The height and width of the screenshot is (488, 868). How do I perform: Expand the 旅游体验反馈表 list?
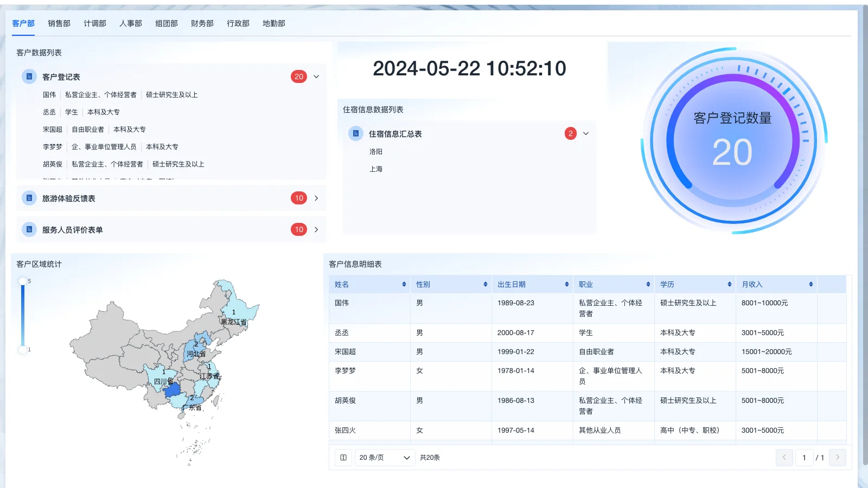click(316, 198)
